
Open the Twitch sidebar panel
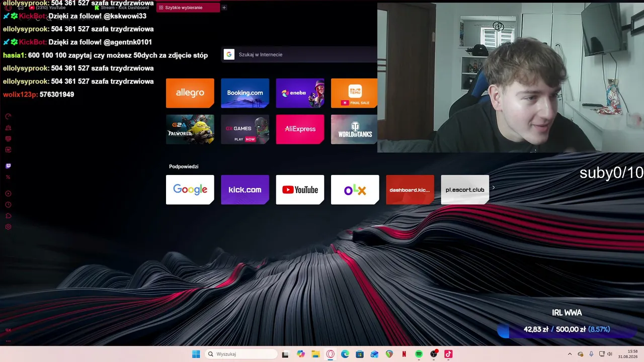pos(8,166)
